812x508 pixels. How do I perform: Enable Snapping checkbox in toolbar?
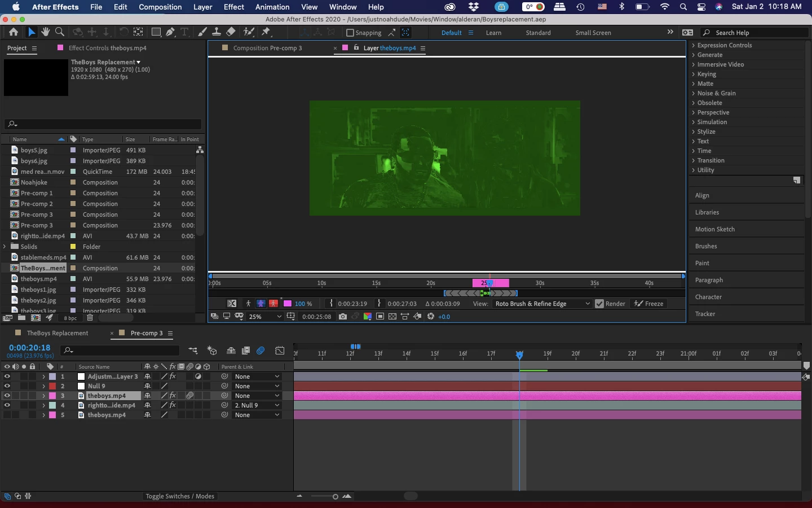point(350,33)
